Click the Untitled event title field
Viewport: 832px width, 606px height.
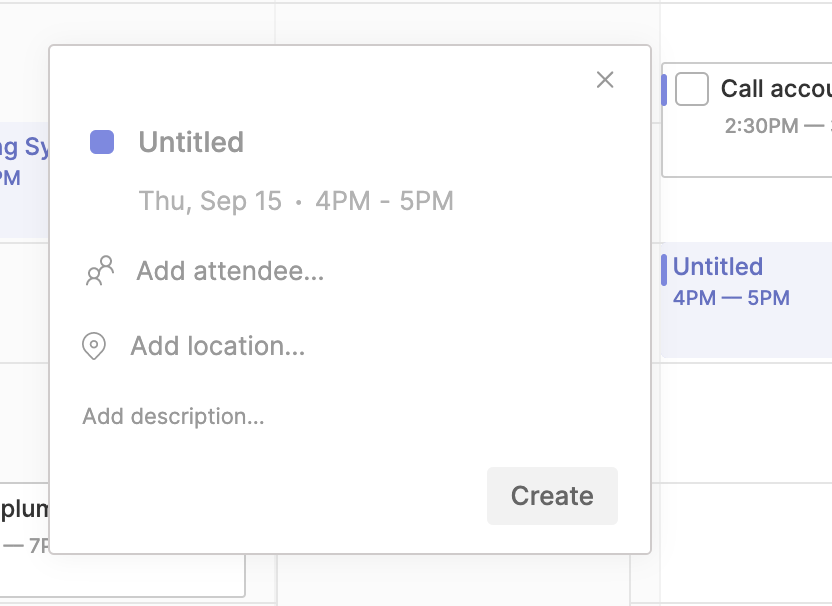(x=191, y=142)
